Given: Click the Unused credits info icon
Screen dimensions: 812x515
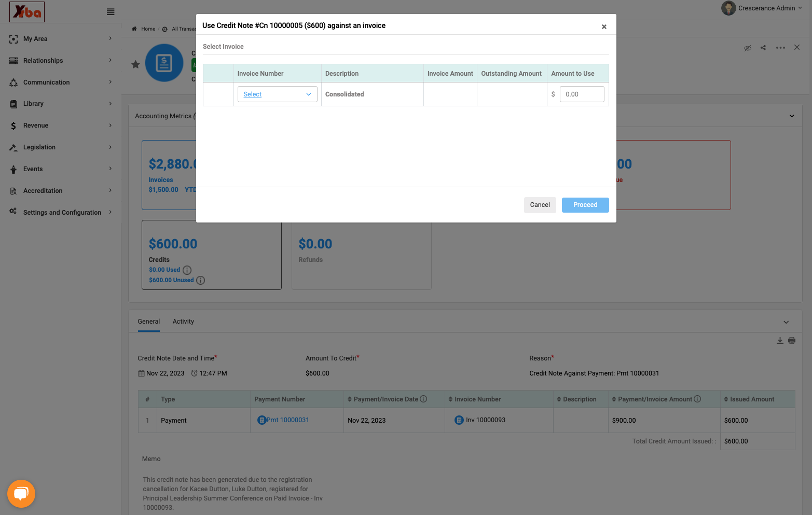Looking at the screenshot, I should coord(201,281).
